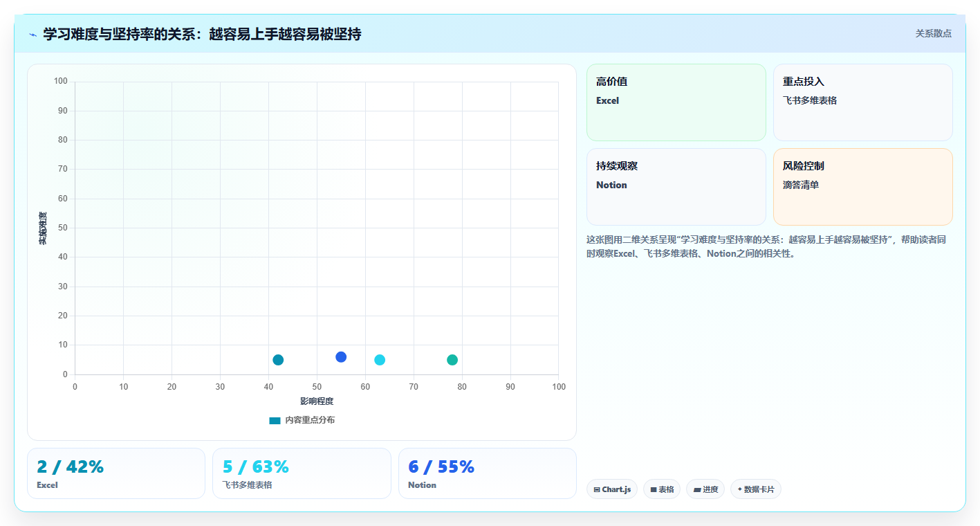
Task: Click 飞书多维表格 label under 5 / 63%
Action: (247, 485)
